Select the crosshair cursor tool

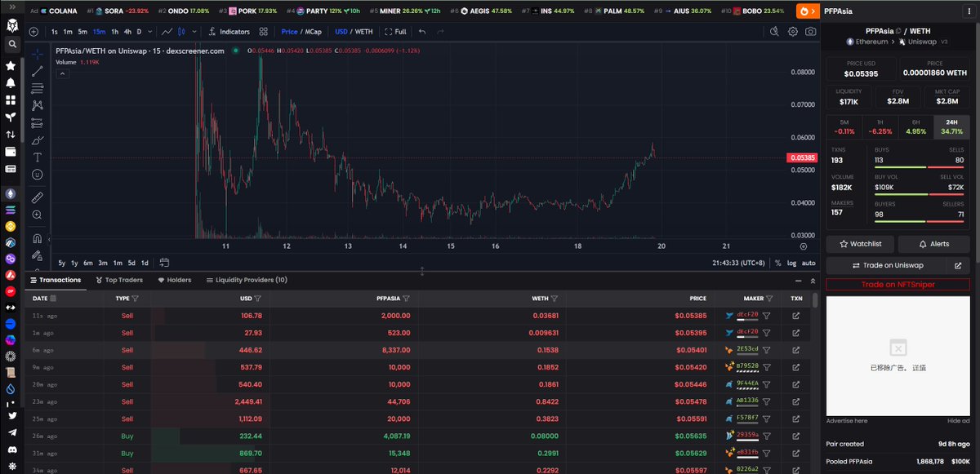click(x=37, y=54)
